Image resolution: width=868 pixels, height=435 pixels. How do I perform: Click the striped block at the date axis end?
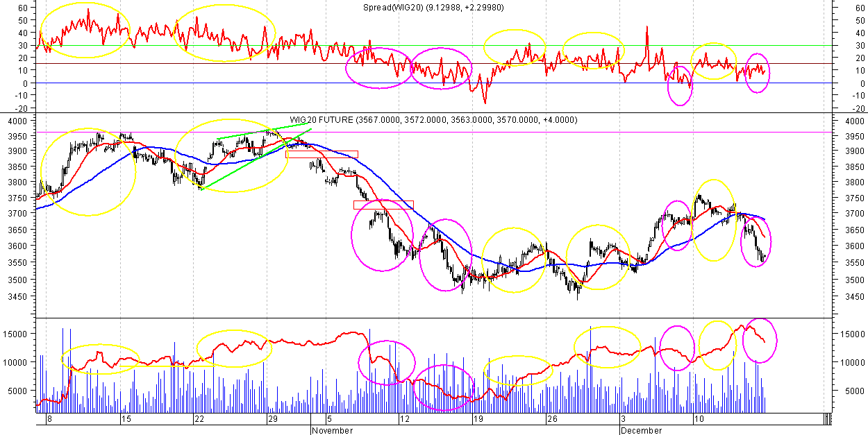point(826,419)
